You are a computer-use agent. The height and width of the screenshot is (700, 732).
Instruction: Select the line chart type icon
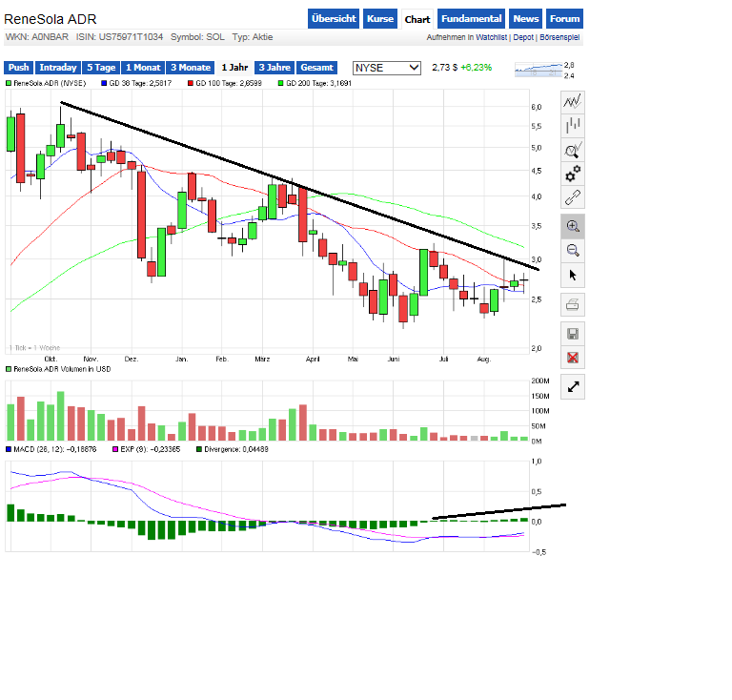tap(573, 101)
